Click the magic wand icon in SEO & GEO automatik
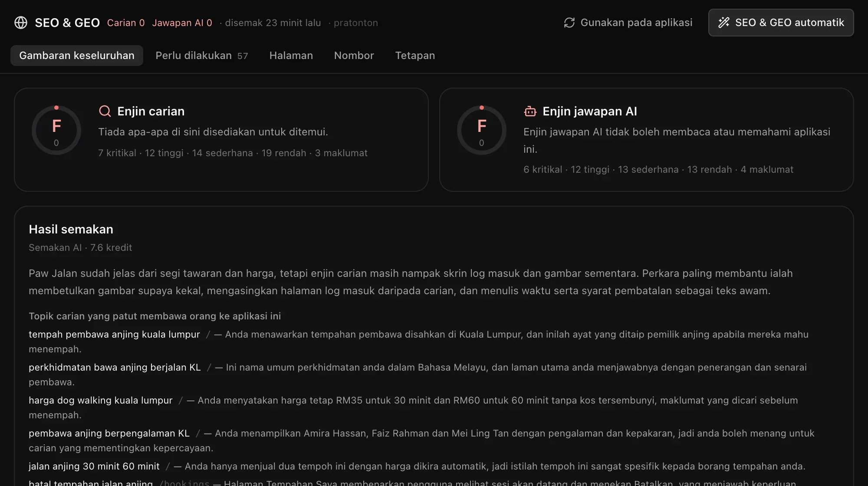This screenshot has width=868, height=486. pos(723,23)
